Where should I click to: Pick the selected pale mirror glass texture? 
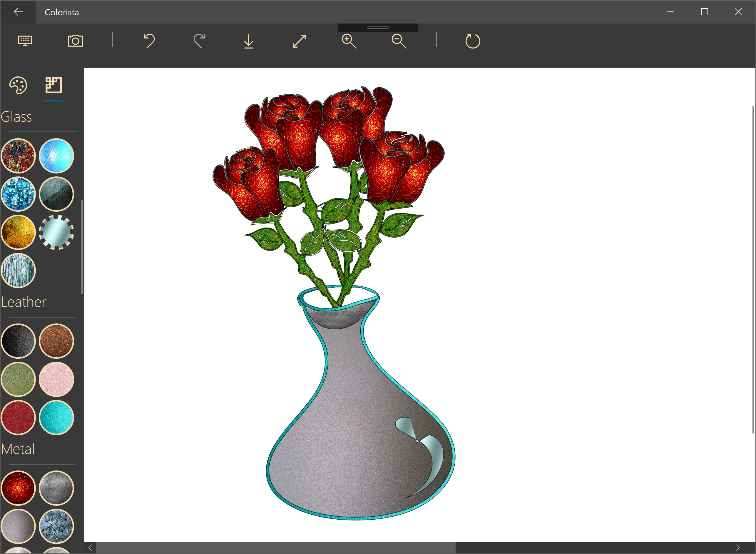coord(56,232)
